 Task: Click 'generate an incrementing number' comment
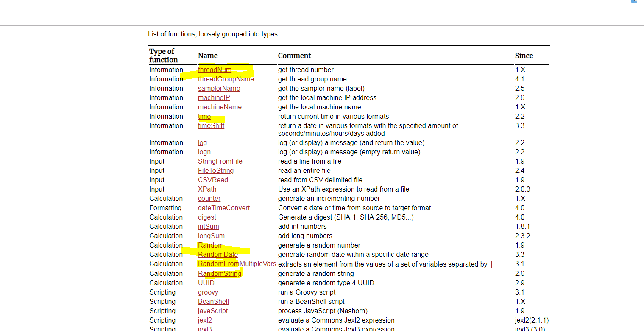click(329, 198)
